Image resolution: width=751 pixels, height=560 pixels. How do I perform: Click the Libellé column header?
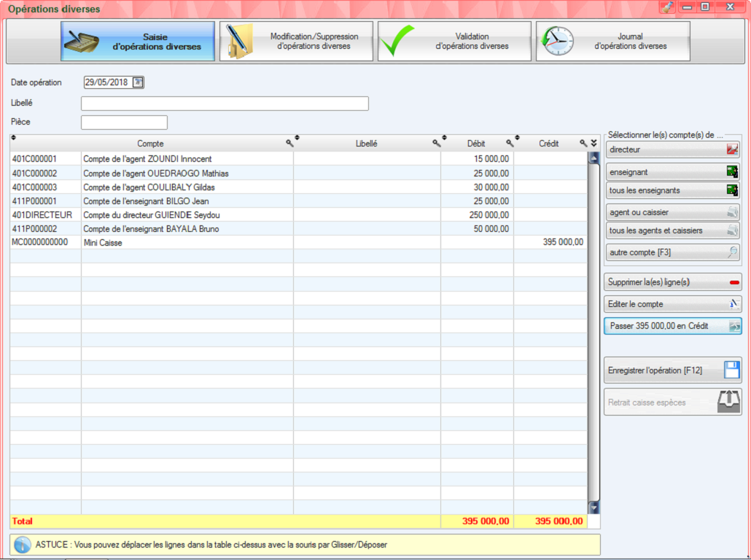(367, 143)
